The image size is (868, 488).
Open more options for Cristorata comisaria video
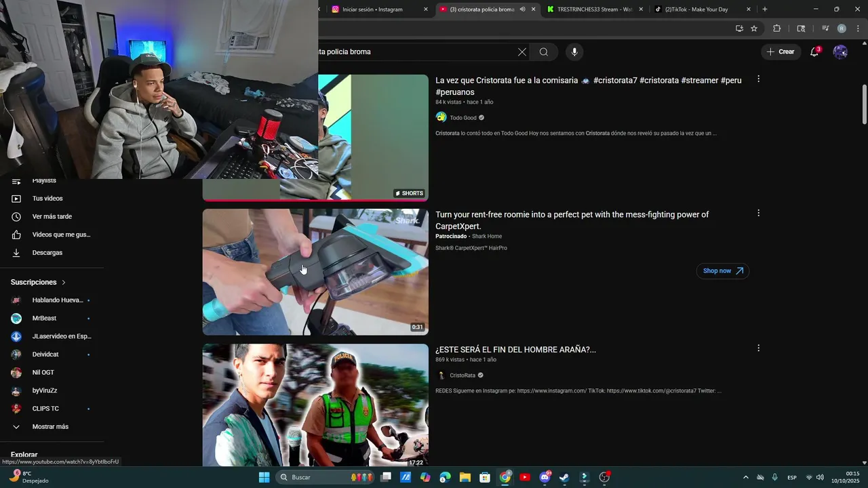758,79
